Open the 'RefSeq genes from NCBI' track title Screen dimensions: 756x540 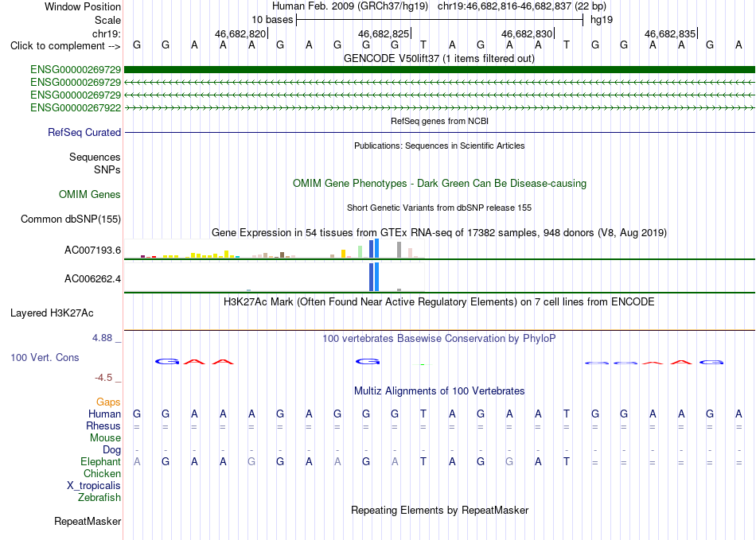[439, 121]
